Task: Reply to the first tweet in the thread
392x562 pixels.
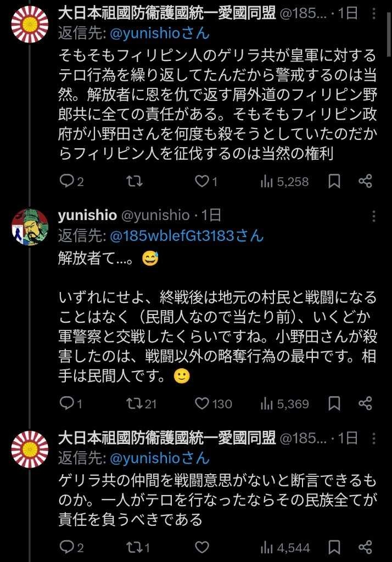Action: (66, 182)
